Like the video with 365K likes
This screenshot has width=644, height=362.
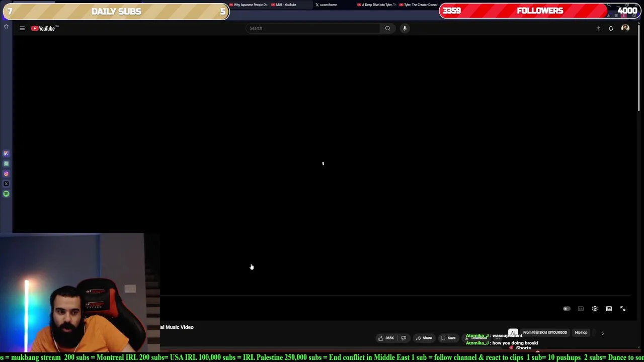[386, 338]
